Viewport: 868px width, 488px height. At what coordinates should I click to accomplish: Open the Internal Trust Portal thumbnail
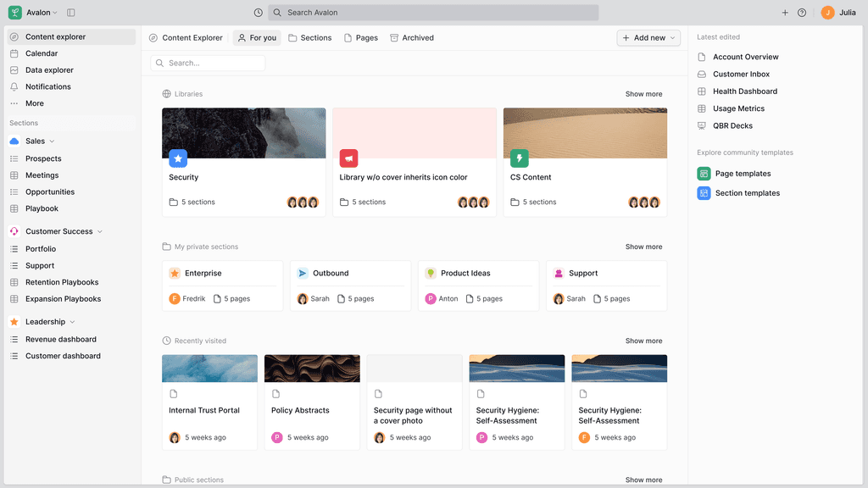tap(209, 368)
